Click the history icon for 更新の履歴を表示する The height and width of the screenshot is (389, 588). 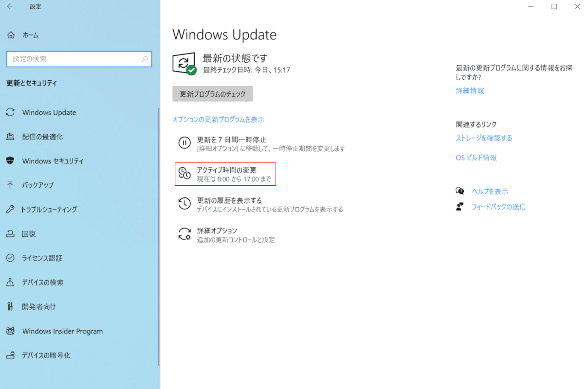184,204
